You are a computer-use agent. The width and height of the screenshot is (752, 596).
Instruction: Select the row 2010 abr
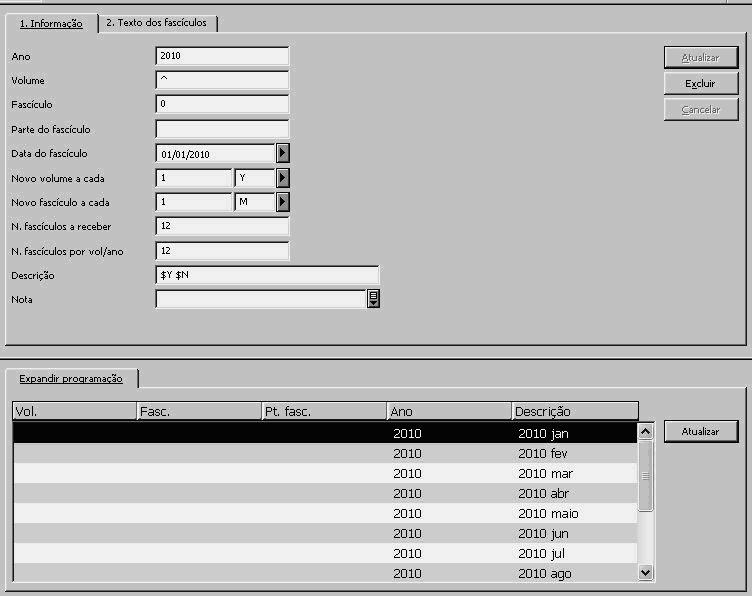(x=325, y=493)
